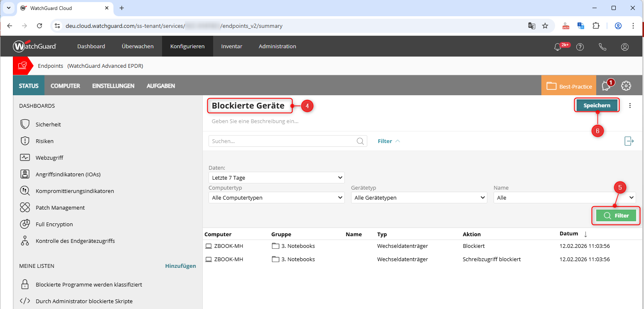
Task: Open notifications bell with 2k+ badge
Action: [558, 47]
